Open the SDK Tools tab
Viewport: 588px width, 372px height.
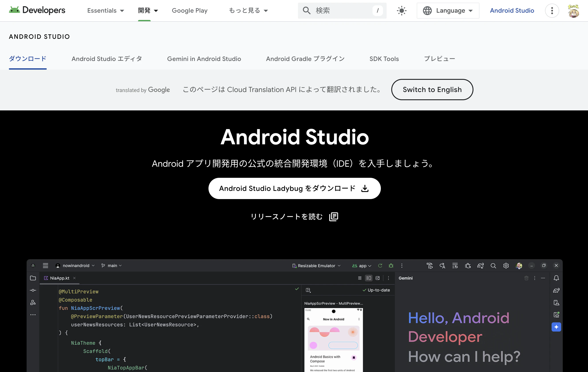coord(384,59)
